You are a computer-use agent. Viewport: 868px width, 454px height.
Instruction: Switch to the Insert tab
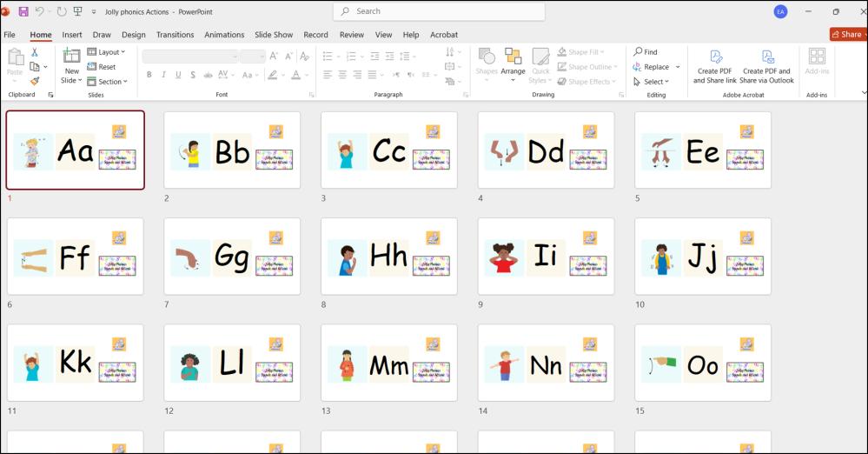pyautogui.click(x=72, y=35)
